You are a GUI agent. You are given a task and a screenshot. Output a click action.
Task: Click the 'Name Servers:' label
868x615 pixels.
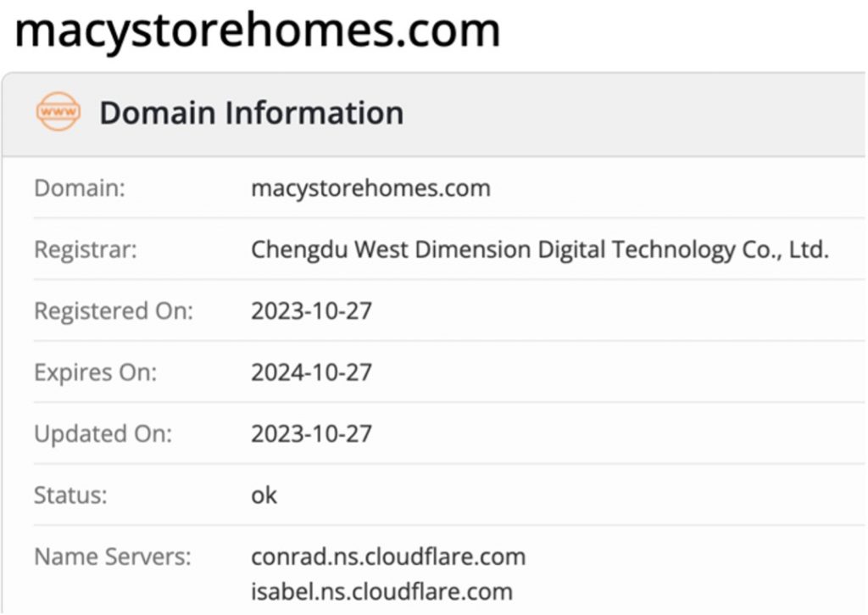(x=113, y=556)
